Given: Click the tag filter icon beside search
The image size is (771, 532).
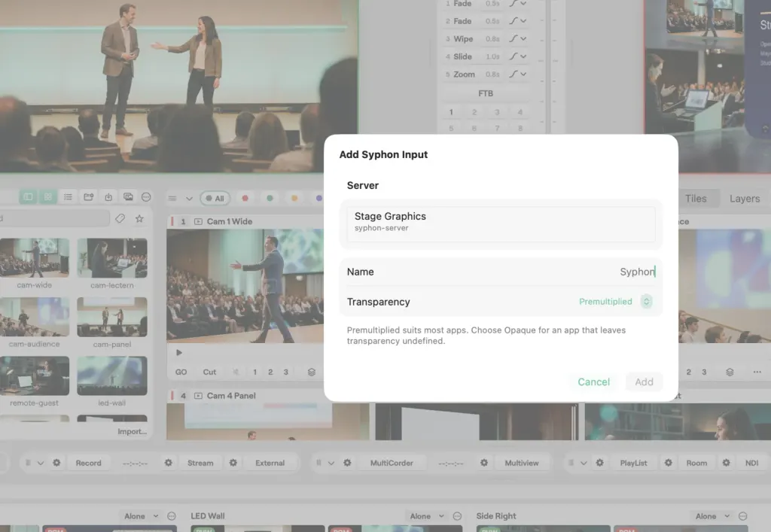Looking at the screenshot, I should pyautogui.click(x=120, y=219).
